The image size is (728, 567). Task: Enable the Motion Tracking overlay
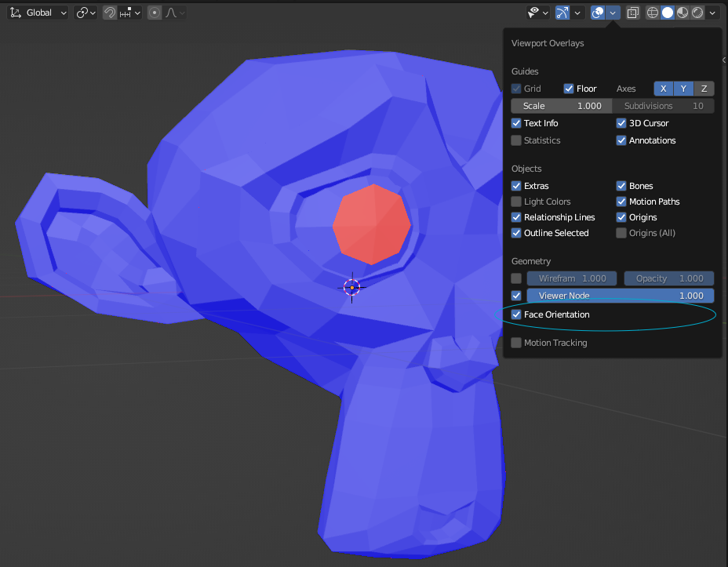[x=516, y=343]
